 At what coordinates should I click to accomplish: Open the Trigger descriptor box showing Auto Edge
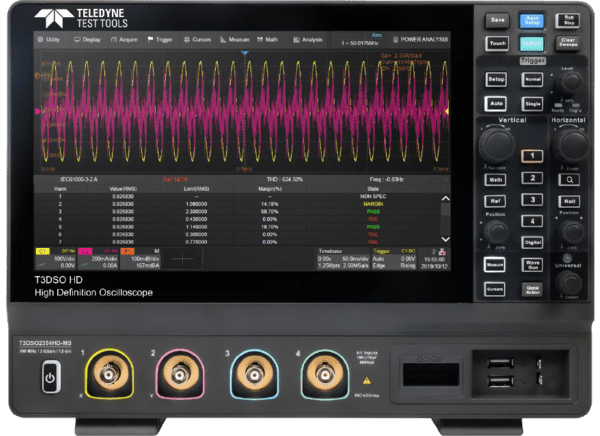(394, 259)
